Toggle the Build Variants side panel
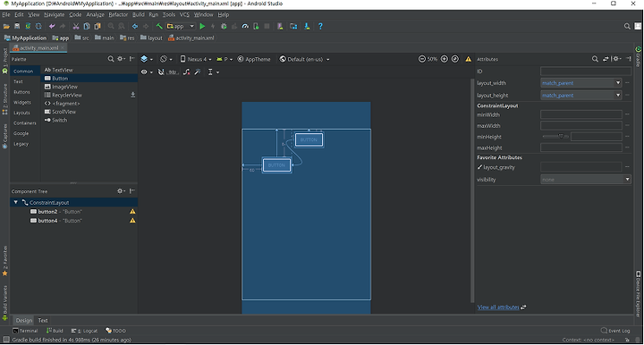644x345 pixels. click(x=5, y=302)
